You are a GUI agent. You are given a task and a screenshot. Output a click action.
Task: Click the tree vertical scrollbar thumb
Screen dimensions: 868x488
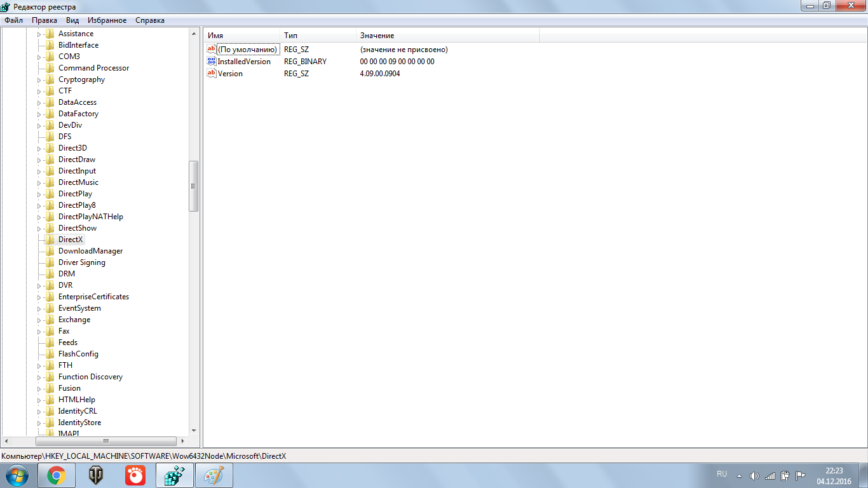194,186
